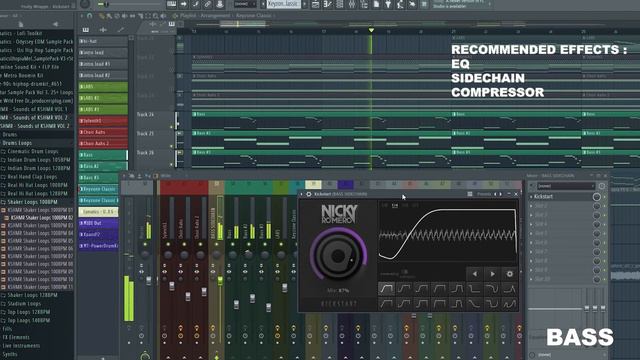Image resolution: width=640 pixels, height=360 pixels.
Task: Select the Sylenth1 pattern in picker
Action: (x=103, y=121)
